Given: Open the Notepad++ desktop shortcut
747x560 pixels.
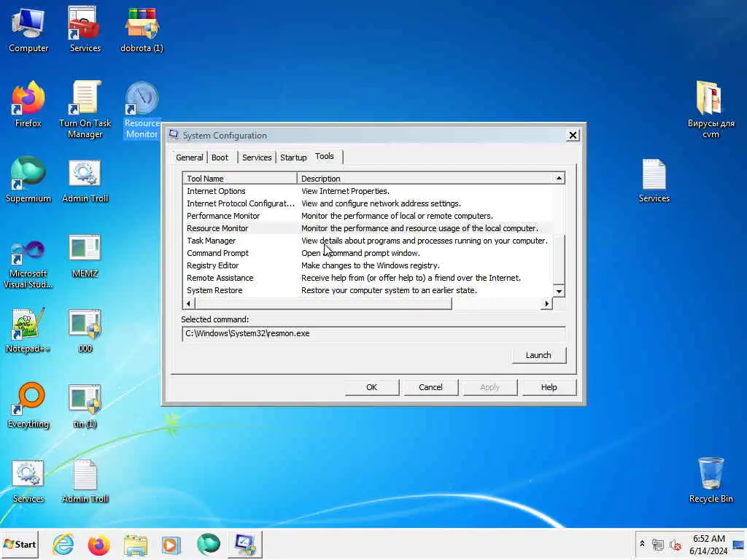Looking at the screenshot, I should click(x=28, y=330).
